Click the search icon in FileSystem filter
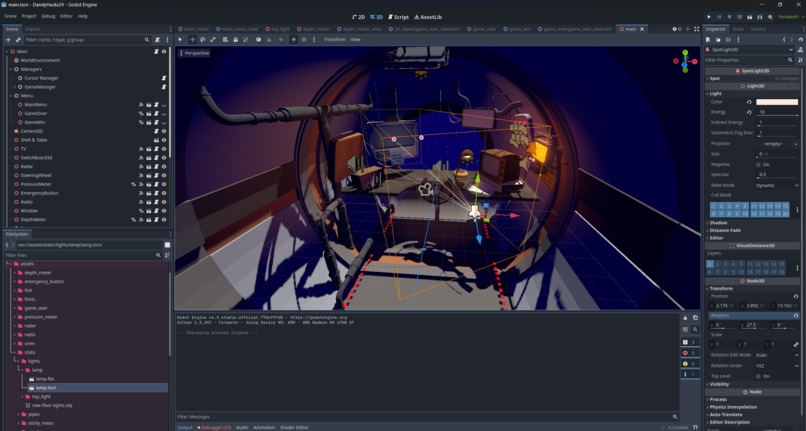Viewport: 806px width, 431px height. tap(158, 255)
